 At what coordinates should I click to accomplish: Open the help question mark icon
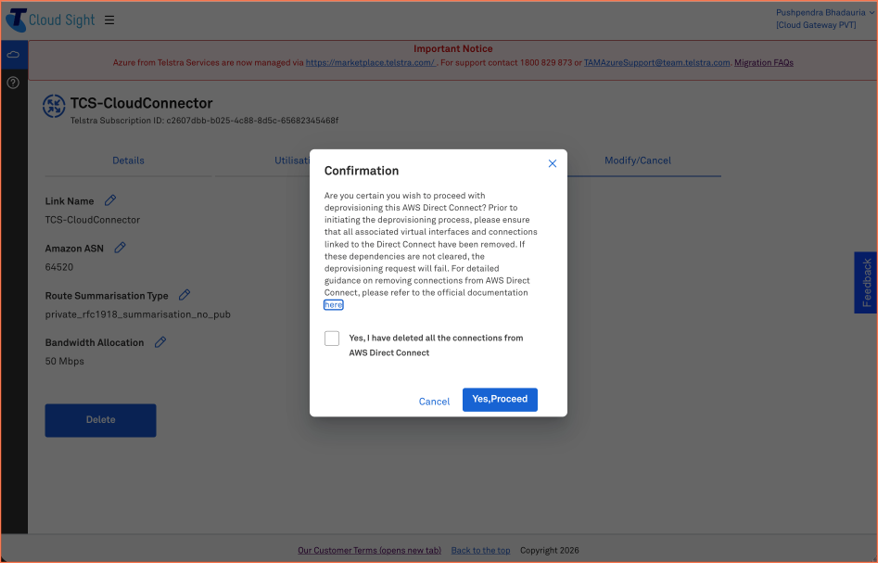[x=13, y=83]
